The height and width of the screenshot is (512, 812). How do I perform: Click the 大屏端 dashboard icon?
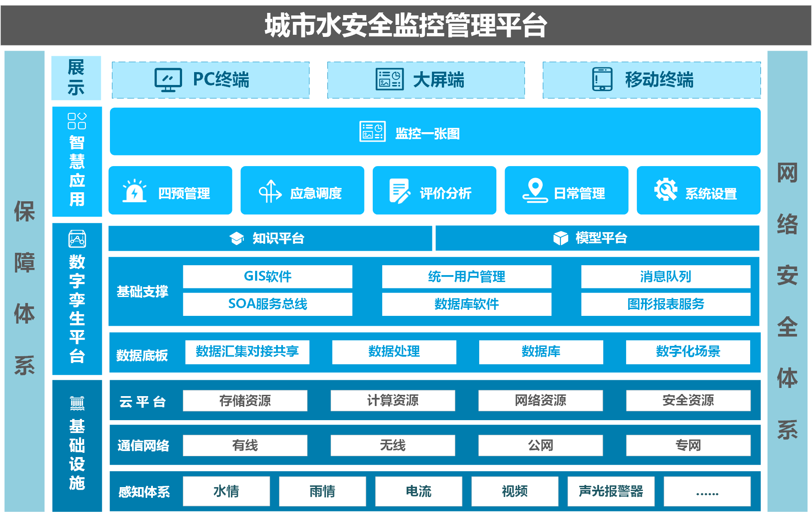[x=389, y=79]
